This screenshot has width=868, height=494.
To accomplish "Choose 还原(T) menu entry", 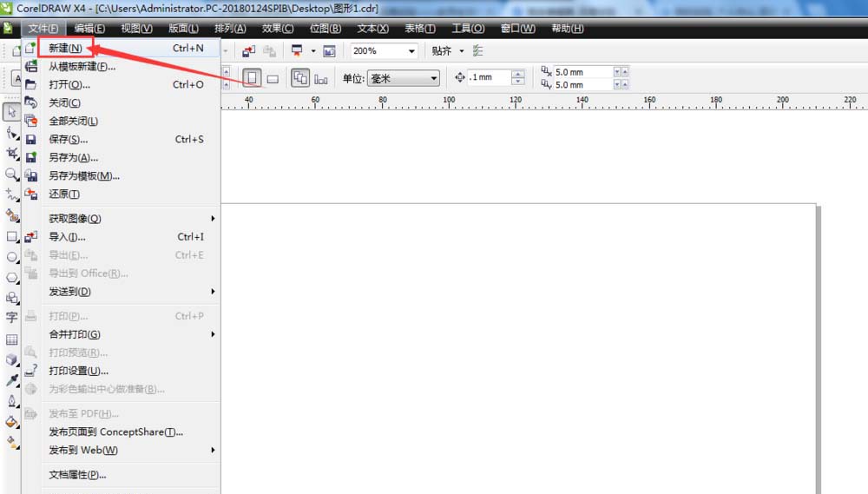I will 121,194.
